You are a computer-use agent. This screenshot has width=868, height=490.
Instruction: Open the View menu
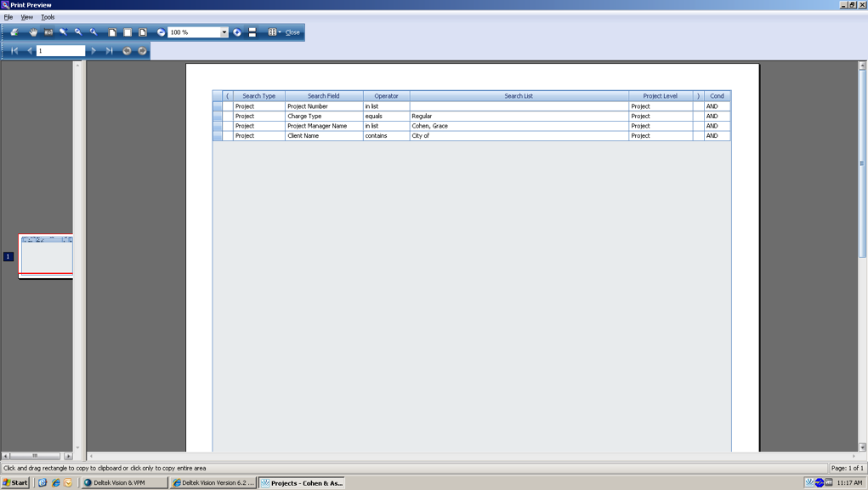(26, 17)
